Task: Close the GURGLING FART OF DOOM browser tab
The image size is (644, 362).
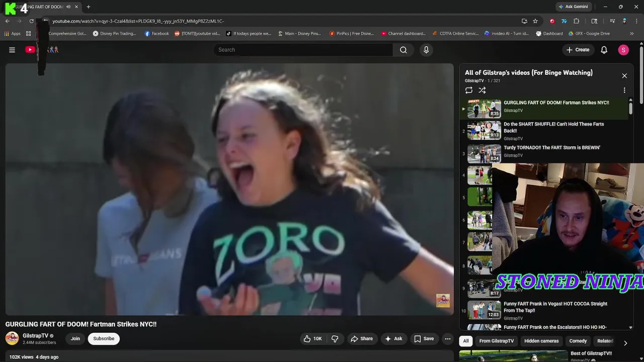Action: click(76, 7)
